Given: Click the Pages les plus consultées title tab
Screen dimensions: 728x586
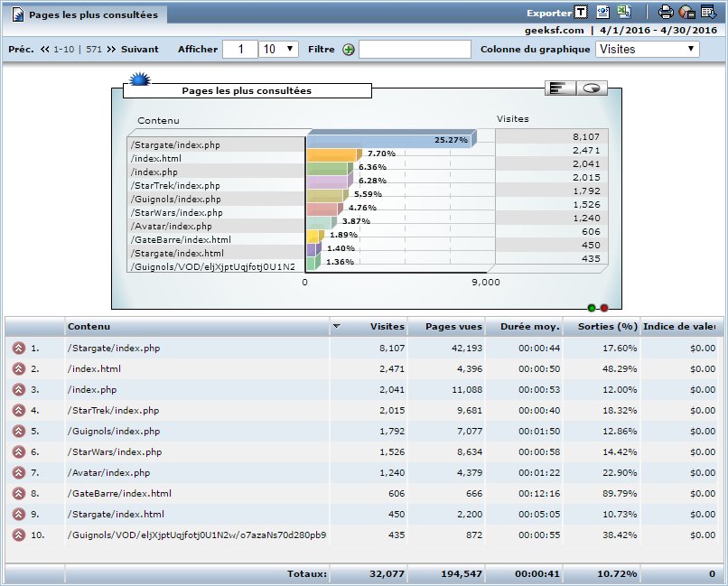Looking at the screenshot, I should (85, 14).
